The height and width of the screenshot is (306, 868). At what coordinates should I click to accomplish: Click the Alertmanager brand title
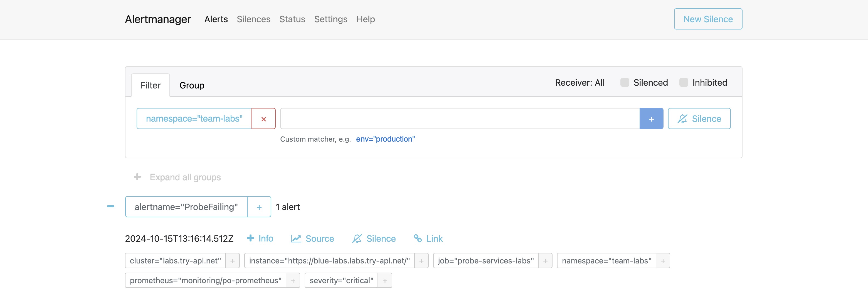pos(158,19)
